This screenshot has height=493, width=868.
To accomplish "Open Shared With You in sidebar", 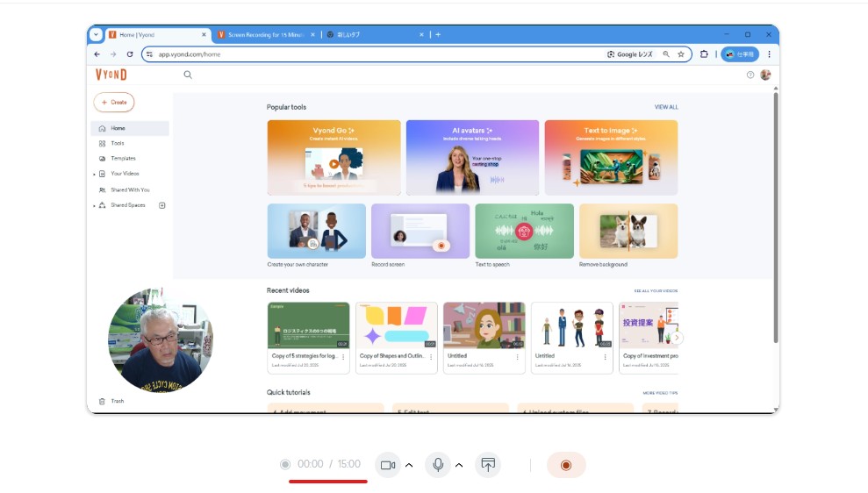I will click(x=130, y=189).
